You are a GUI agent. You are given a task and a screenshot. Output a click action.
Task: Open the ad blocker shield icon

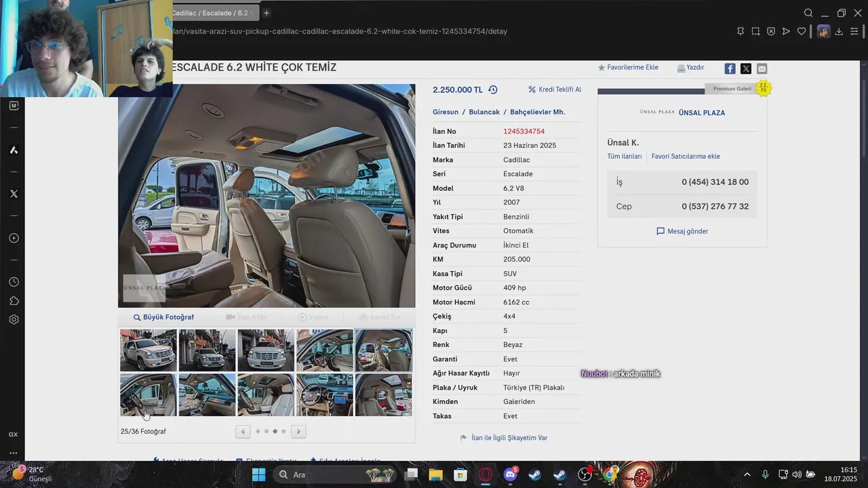(x=771, y=31)
